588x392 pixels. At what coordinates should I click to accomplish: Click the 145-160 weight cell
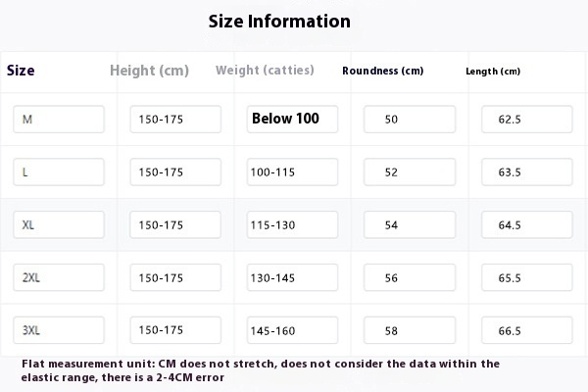[292, 330]
